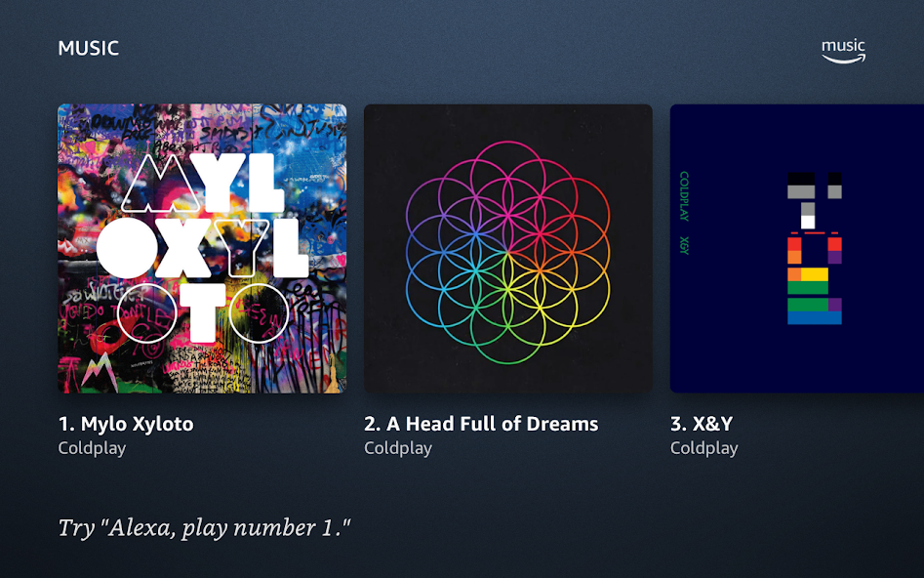
Task: Click the white T letter on Mylo Xyloto cover
Action: click(x=203, y=313)
